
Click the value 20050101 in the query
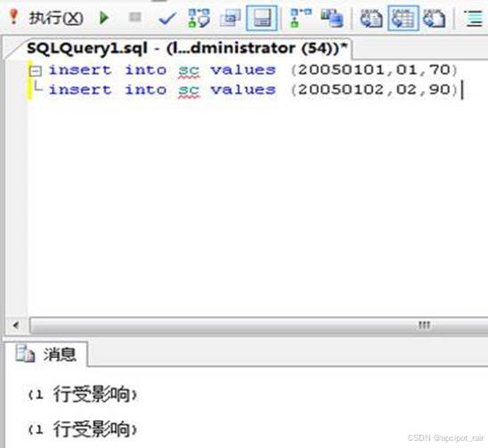341,69
